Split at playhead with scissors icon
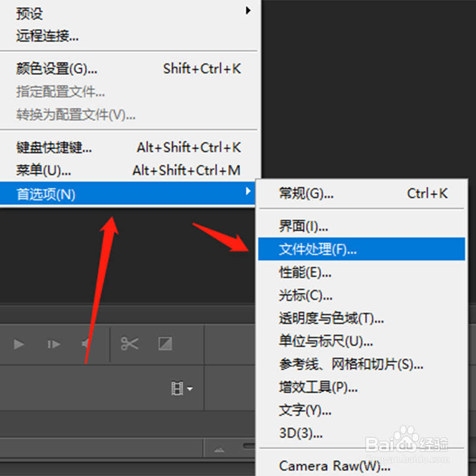Viewport: 476px width, 476px height. click(x=130, y=344)
